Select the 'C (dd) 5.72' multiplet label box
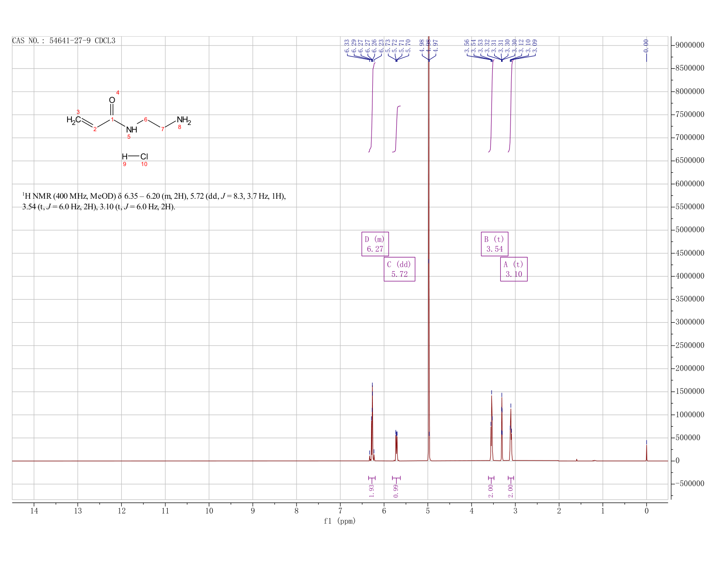The height and width of the screenshot is (563, 728). (x=399, y=269)
